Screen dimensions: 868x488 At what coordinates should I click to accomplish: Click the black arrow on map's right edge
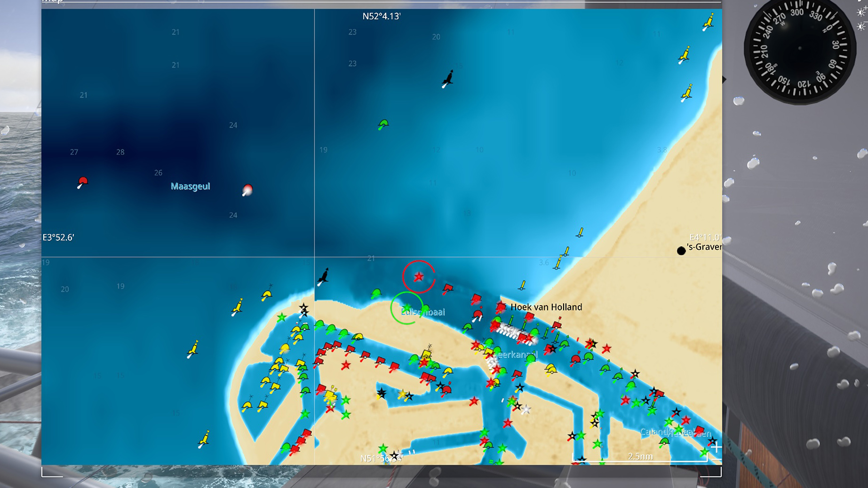coord(724,79)
